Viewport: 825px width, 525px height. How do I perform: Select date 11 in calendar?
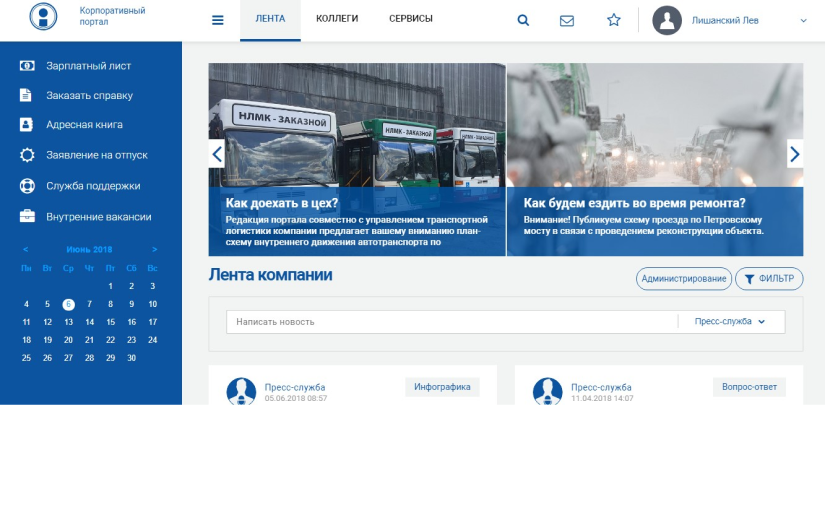point(26,322)
